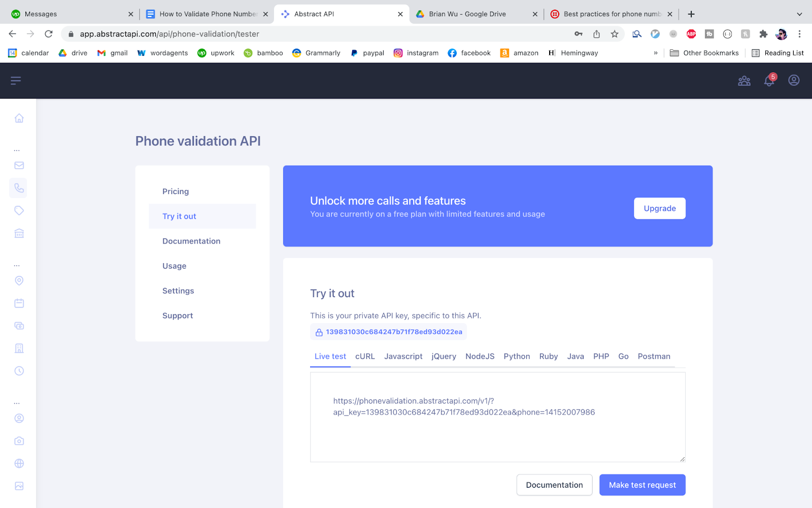Click the globe icon in the sidebar
Viewport: 812px width, 508px height.
coord(19,463)
